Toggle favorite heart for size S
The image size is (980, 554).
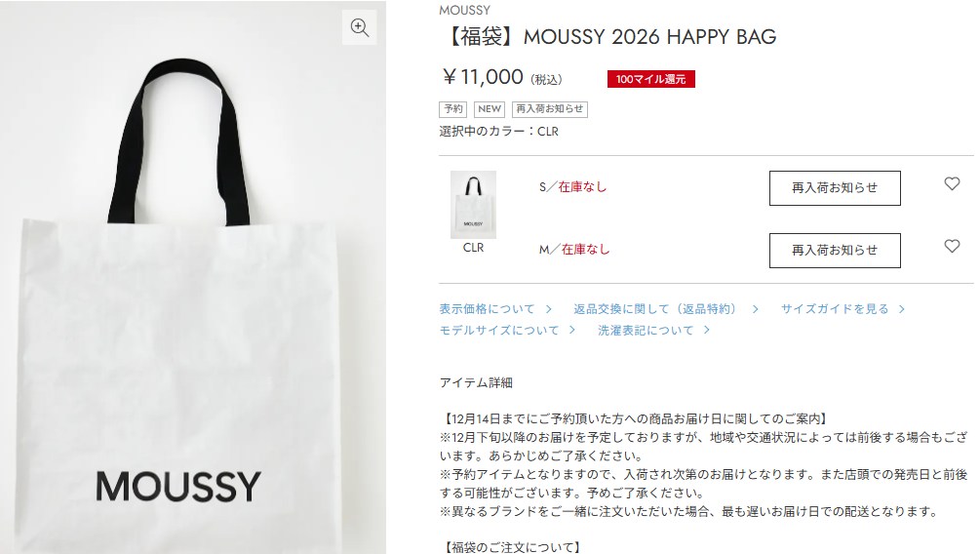pos(952,183)
